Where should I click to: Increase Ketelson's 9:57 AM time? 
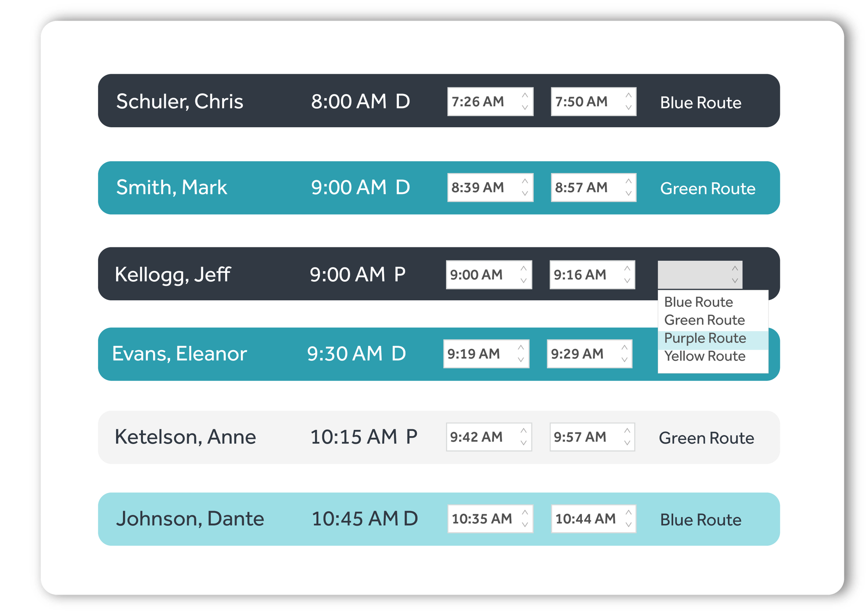[627, 431]
